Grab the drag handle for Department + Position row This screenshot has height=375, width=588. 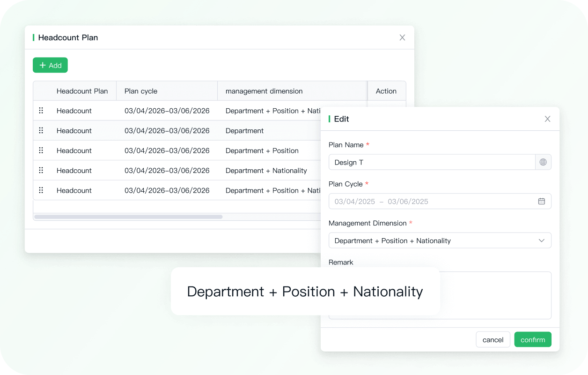coord(41,150)
